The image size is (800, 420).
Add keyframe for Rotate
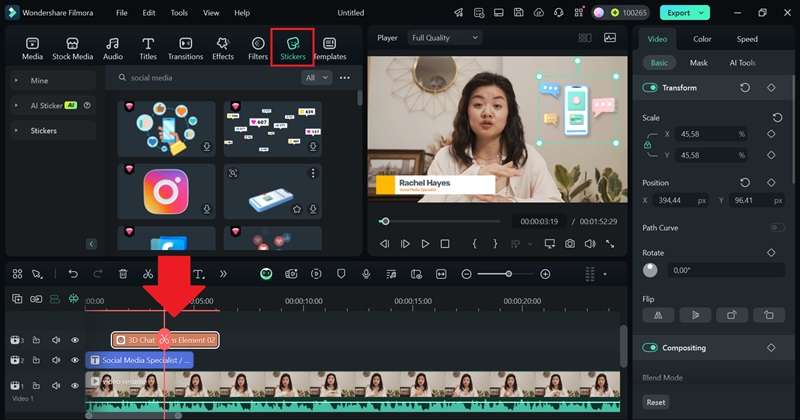(x=771, y=253)
